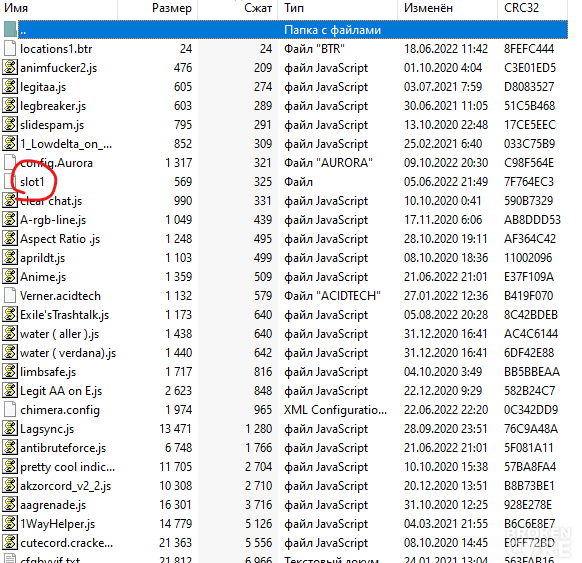Click the aprildt.js script icon

point(10,258)
